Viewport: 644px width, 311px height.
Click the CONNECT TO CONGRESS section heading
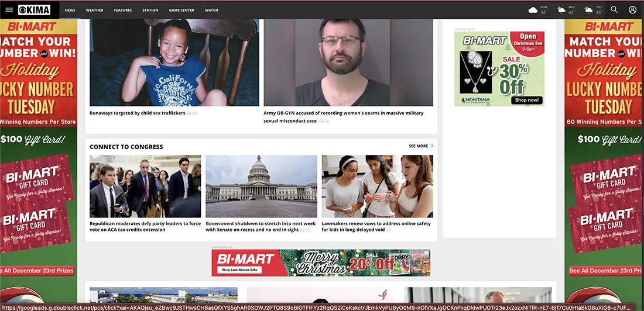[x=126, y=147]
